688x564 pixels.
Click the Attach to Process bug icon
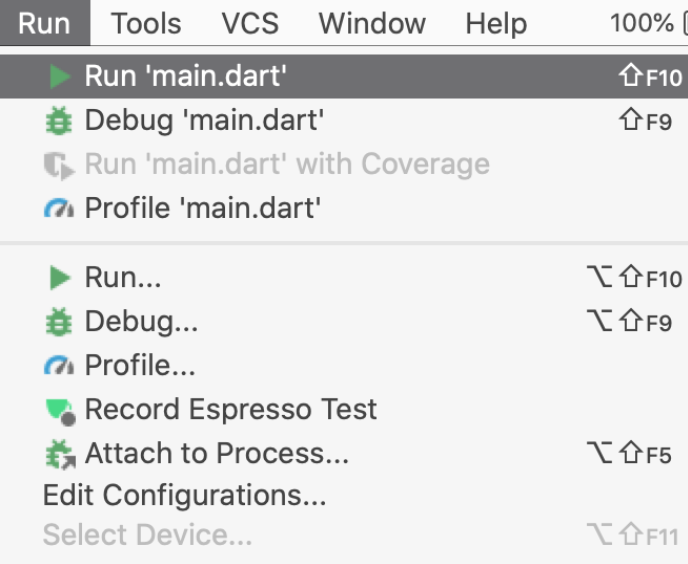click(60, 454)
